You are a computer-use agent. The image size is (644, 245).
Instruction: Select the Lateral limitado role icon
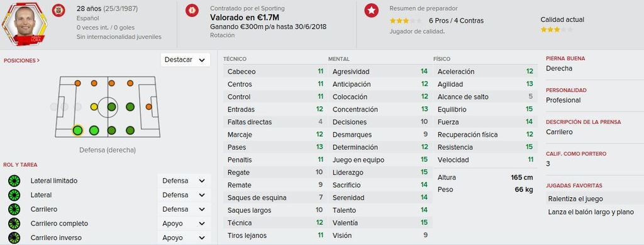pos(14,181)
